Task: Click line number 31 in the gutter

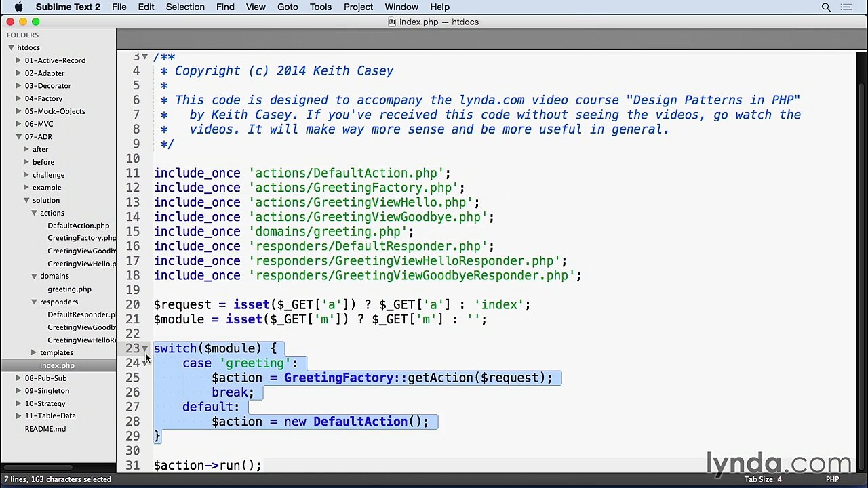Action: pos(132,466)
